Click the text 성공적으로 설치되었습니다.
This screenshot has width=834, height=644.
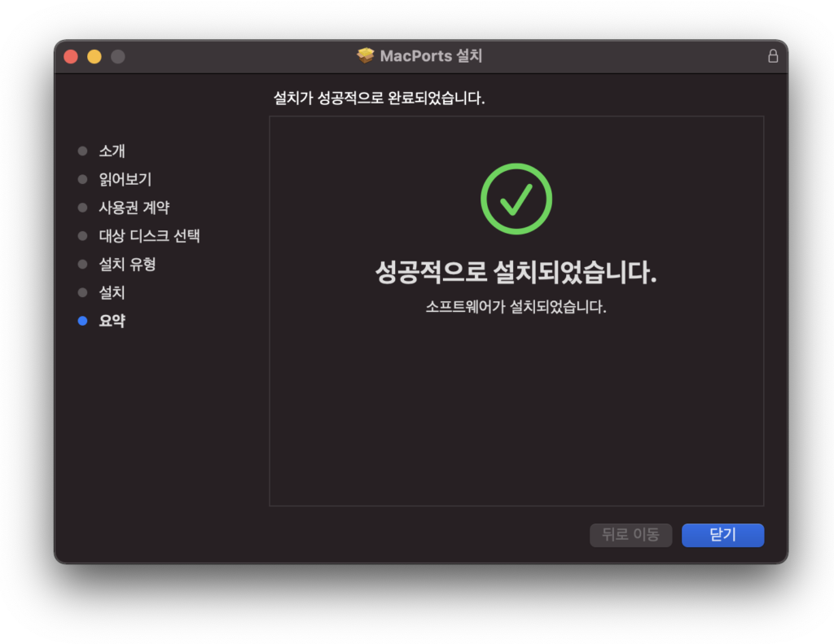(x=516, y=272)
